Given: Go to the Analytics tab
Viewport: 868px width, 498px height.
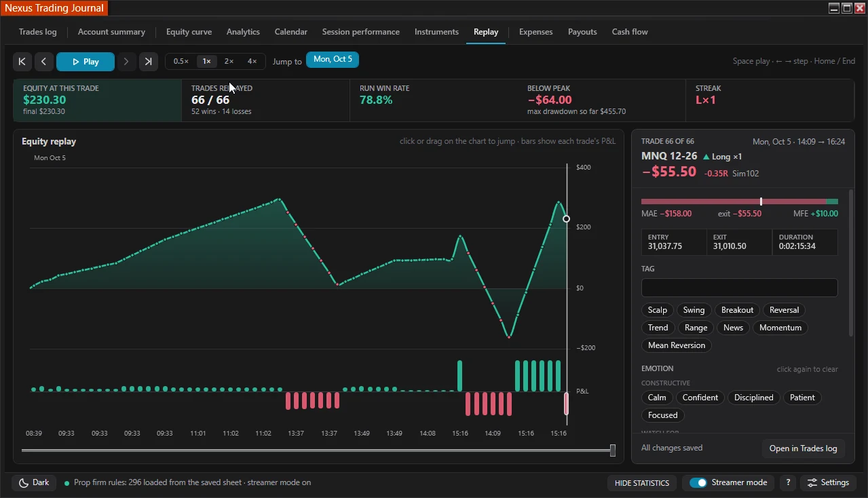Looking at the screenshot, I should click(x=243, y=32).
